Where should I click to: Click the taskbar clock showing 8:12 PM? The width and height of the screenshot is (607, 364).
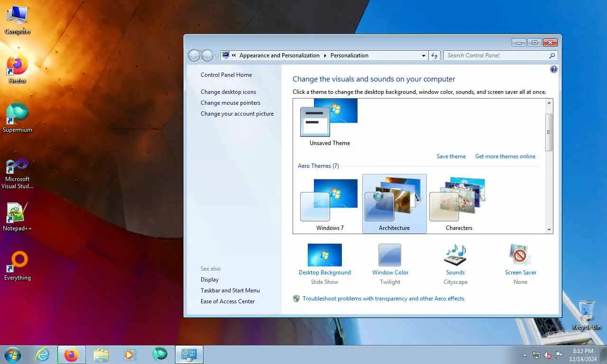pos(583,355)
